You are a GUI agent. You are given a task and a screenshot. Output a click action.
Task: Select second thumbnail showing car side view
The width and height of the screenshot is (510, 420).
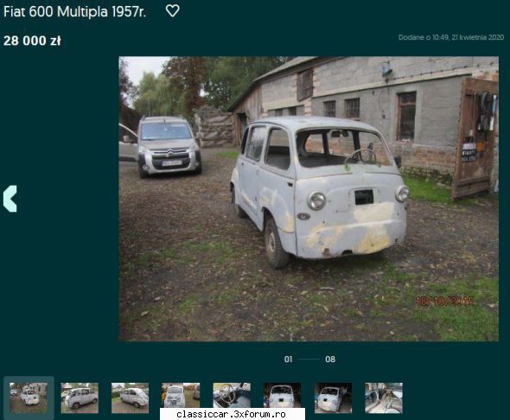click(80, 398)
